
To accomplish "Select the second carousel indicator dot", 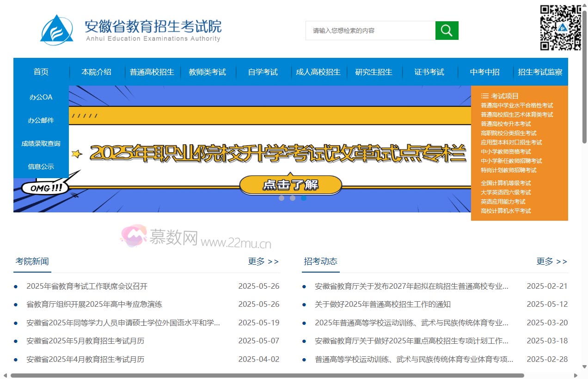I will tap(293, 198).
